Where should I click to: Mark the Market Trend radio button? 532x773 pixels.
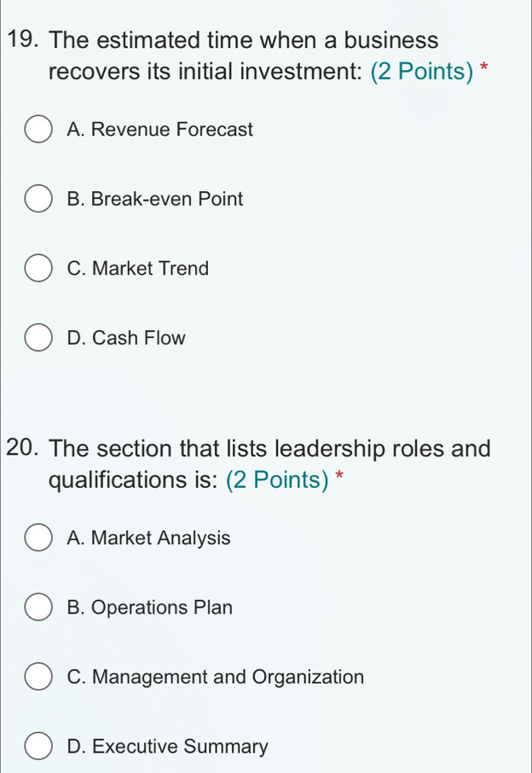[x=38, y=269]
